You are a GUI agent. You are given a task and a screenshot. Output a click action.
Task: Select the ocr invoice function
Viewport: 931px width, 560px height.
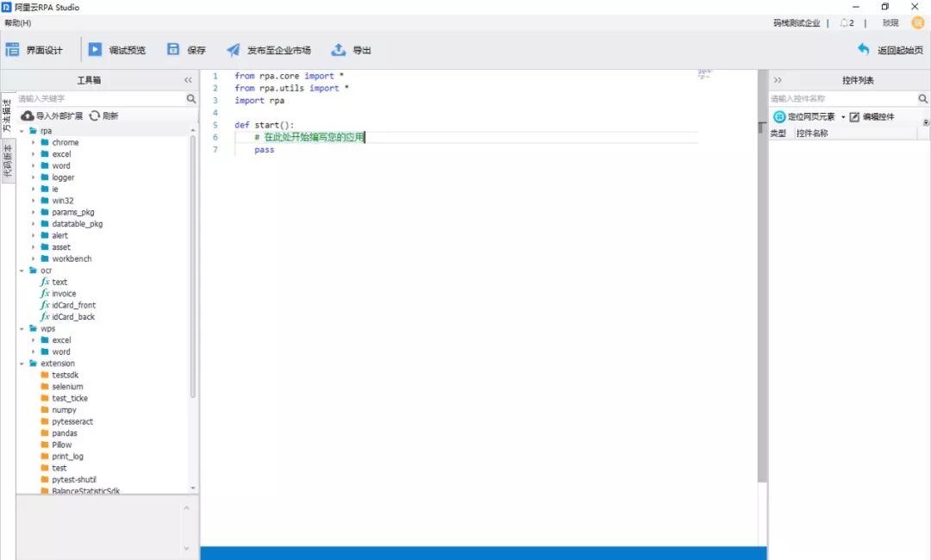pyautogui.click(x=59, y=294)
